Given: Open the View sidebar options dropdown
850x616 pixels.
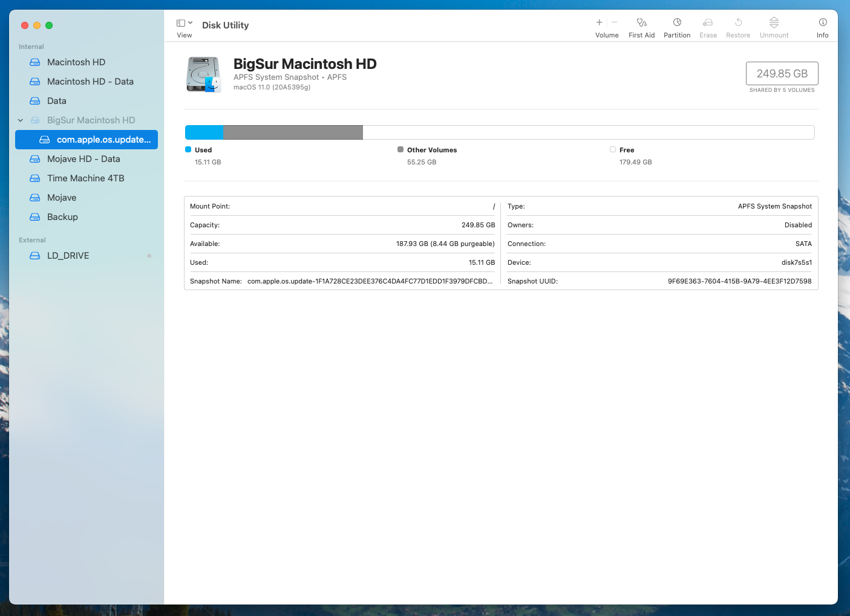Looking at the screenshot, I should click(x=185, y=23).
